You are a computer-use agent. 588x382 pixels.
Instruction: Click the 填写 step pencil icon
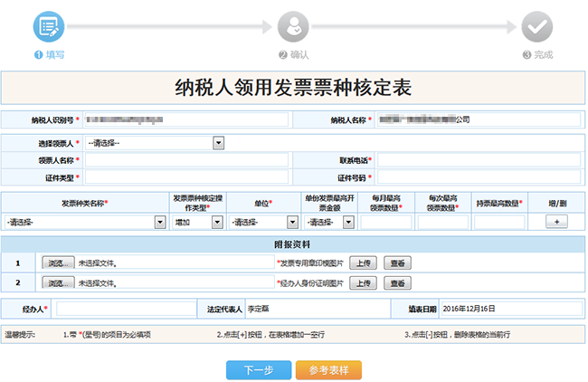(x=49, y=27)
